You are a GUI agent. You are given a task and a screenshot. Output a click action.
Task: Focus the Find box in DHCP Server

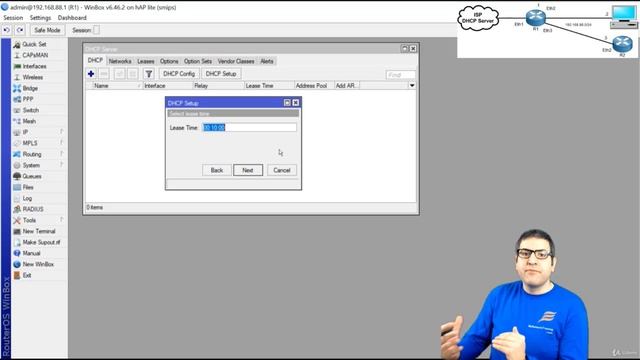(400, 75)
